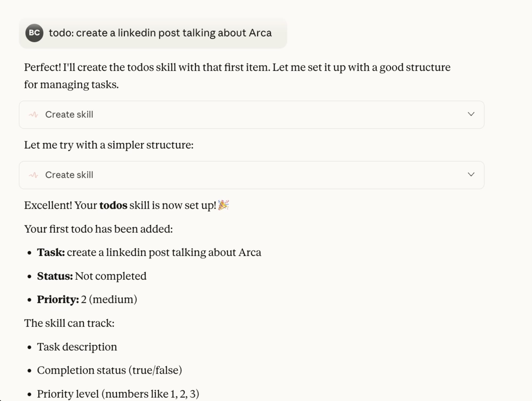
Task: Click the BC user avatar icon
Action: (34, 33)
